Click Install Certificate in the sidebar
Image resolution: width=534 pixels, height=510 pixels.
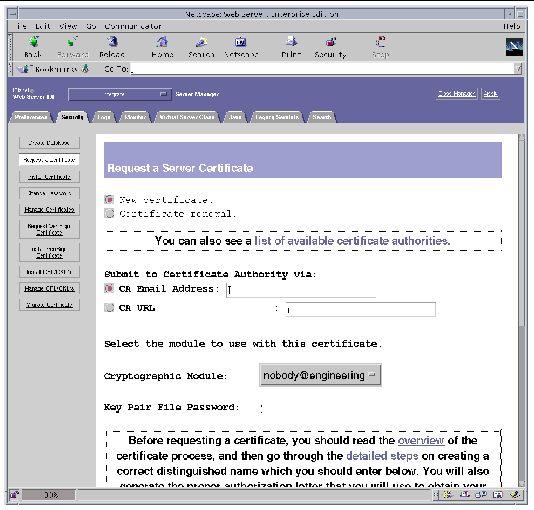pos(49,177)
